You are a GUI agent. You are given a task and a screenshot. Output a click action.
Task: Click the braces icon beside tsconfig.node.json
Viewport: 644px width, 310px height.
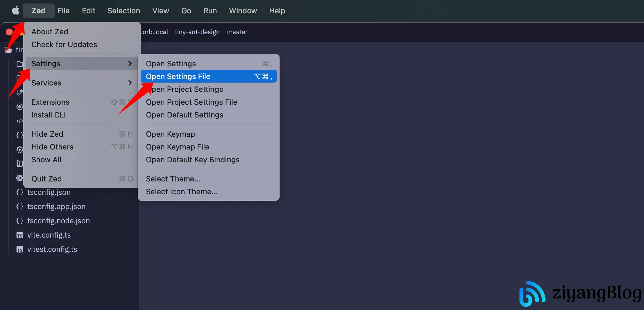(x=19, y=221)
